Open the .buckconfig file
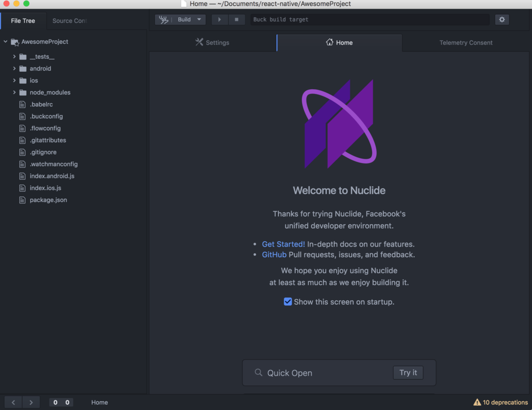This screenshot has height=410, width=532. [x=46, y=116]
